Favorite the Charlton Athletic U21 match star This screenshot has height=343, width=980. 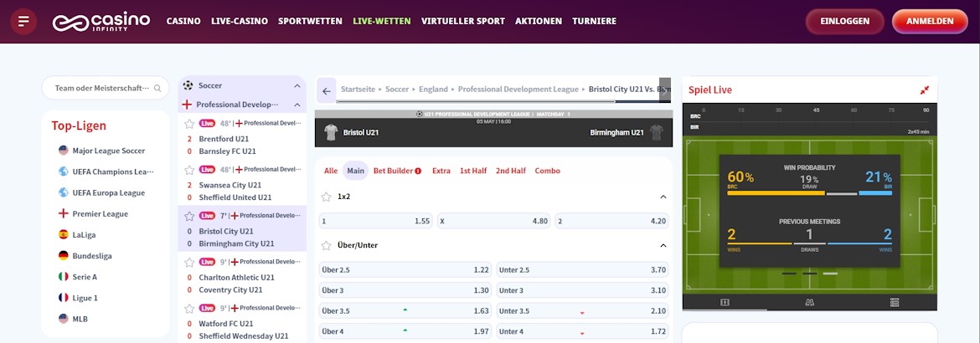(189, 262)
